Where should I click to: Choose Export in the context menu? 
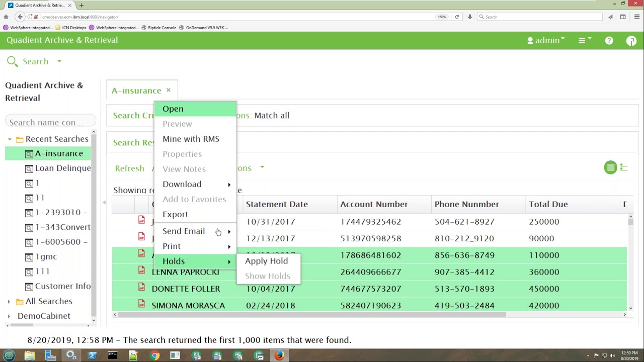click(195, 214)
